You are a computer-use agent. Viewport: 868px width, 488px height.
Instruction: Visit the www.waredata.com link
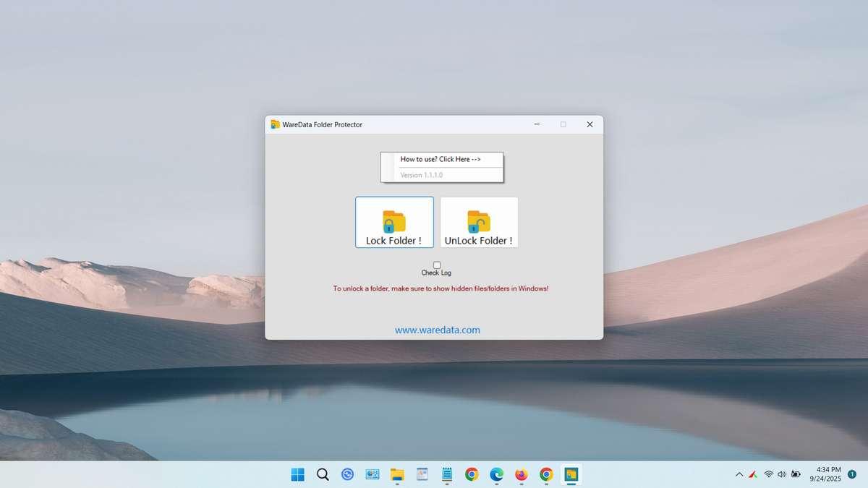[437, 329]
